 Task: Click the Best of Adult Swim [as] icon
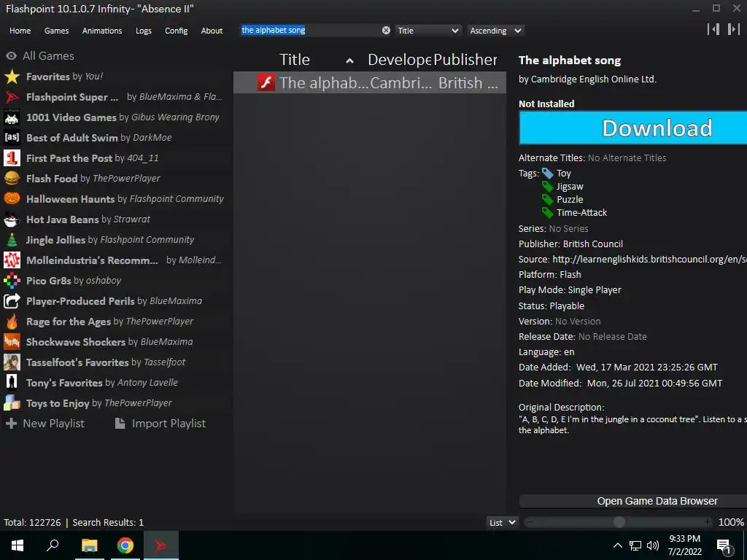(x=12, y=138)
